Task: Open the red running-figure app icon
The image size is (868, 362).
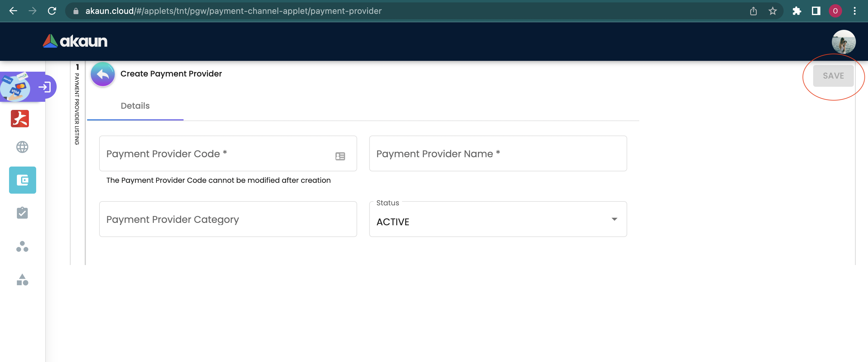Action: tap(20, 119)
